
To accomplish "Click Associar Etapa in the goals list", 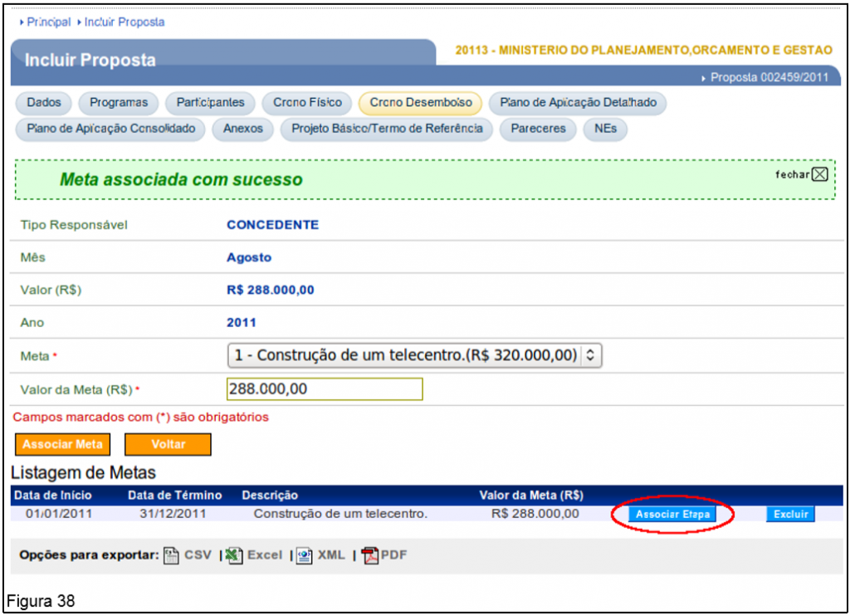I will point(673,515).
